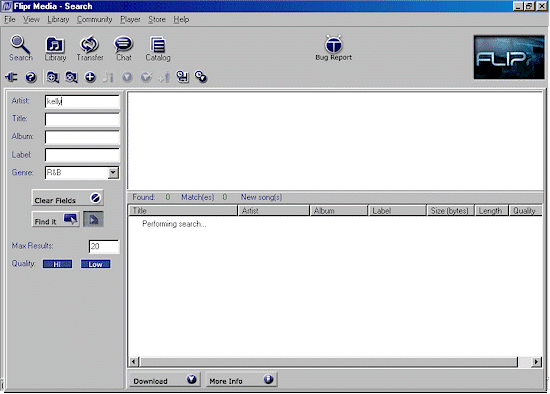This screenshot has height=394, width=550.
Task: Open the Search view with the magnifier icon
Action: pos(20,48)
